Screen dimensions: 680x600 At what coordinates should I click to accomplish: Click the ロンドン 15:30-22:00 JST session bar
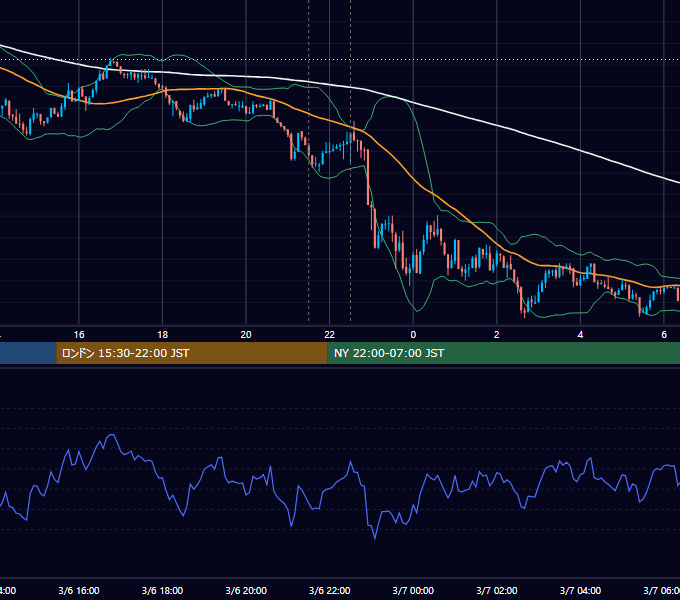point(192,353)
